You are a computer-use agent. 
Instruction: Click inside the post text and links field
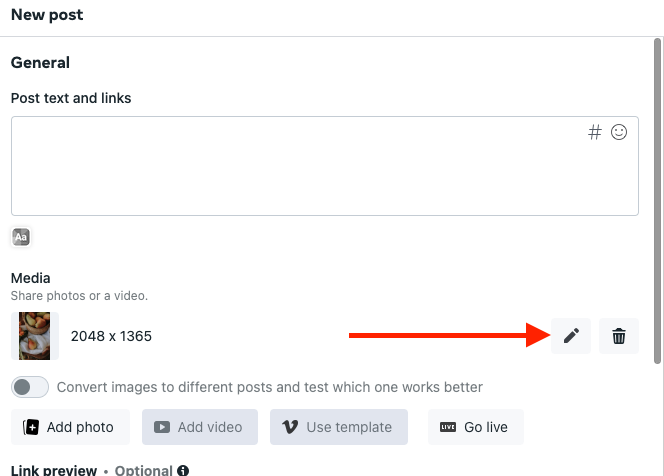tap(325, 166)
